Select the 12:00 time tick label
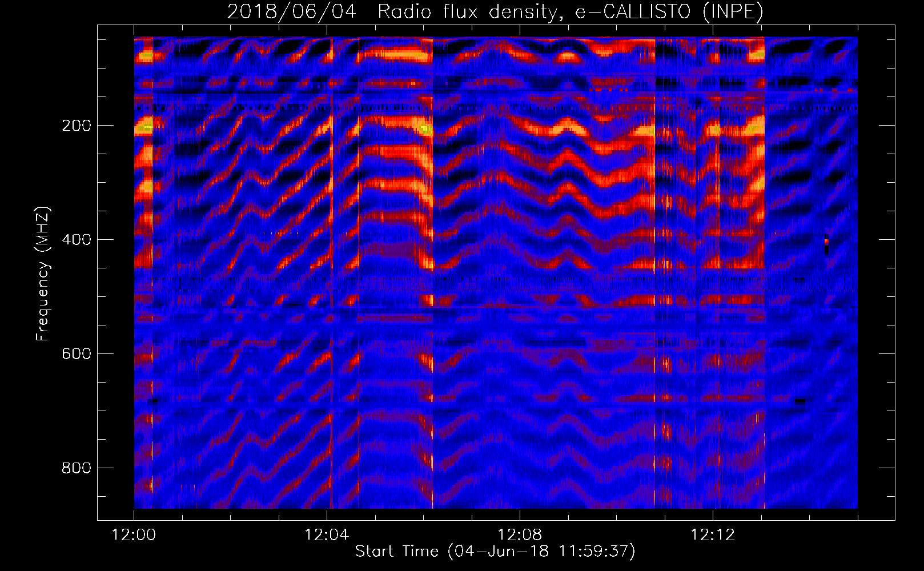The image size is (924, 571). point(134,535)
